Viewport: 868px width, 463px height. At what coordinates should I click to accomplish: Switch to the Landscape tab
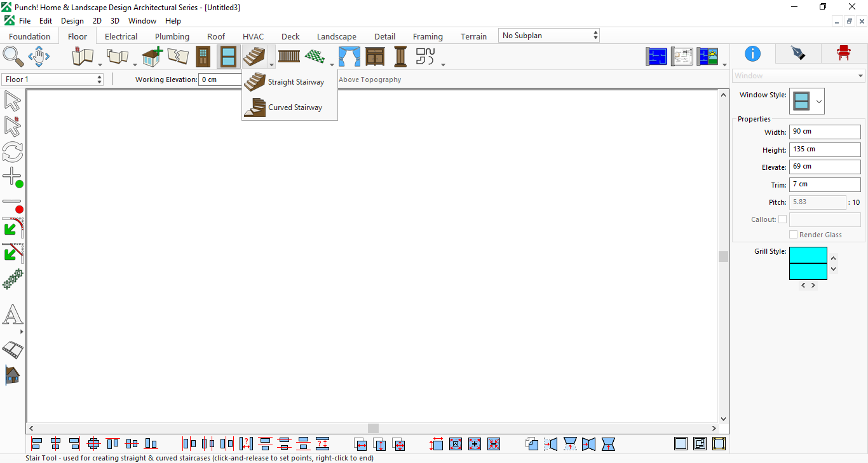(x=337, y=36)
